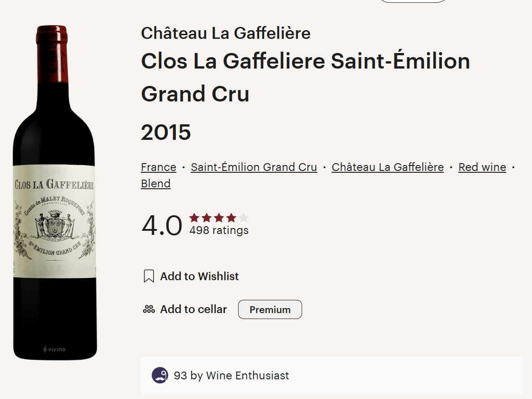Screen dimensions: 532x399
Task: View the 498 ratings count
Action: 219,230
